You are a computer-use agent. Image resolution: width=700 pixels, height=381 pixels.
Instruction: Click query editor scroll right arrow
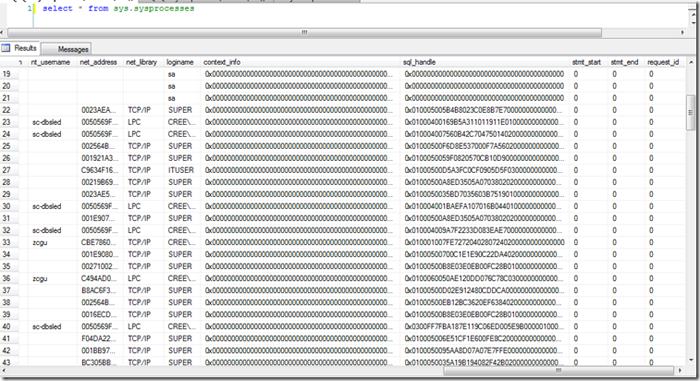tap(682, 33)
